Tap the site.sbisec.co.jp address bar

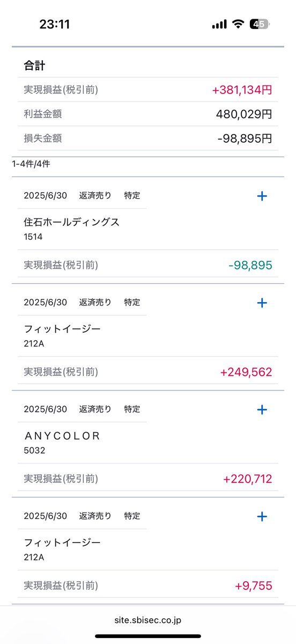[x=148, y=620]
